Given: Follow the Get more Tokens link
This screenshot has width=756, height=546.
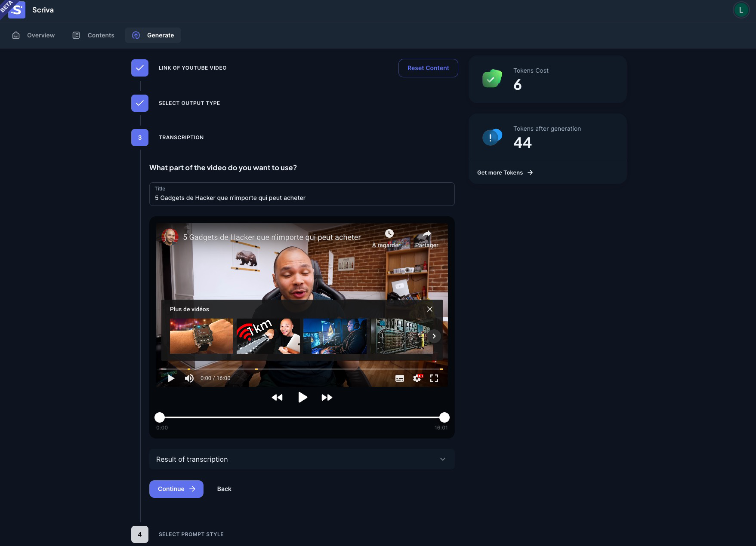Looking at the screenshot, I should pyautogui.click(x=505, y=172).
